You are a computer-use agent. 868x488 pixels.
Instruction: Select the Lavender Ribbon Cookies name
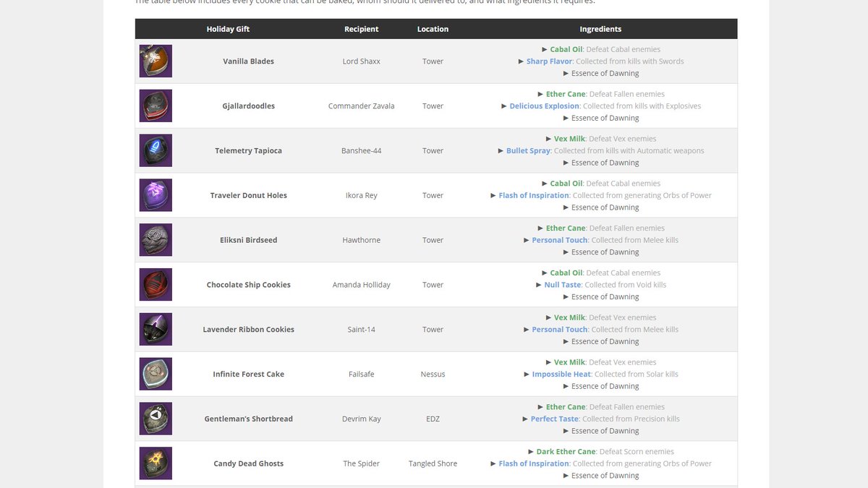point(248,330)
